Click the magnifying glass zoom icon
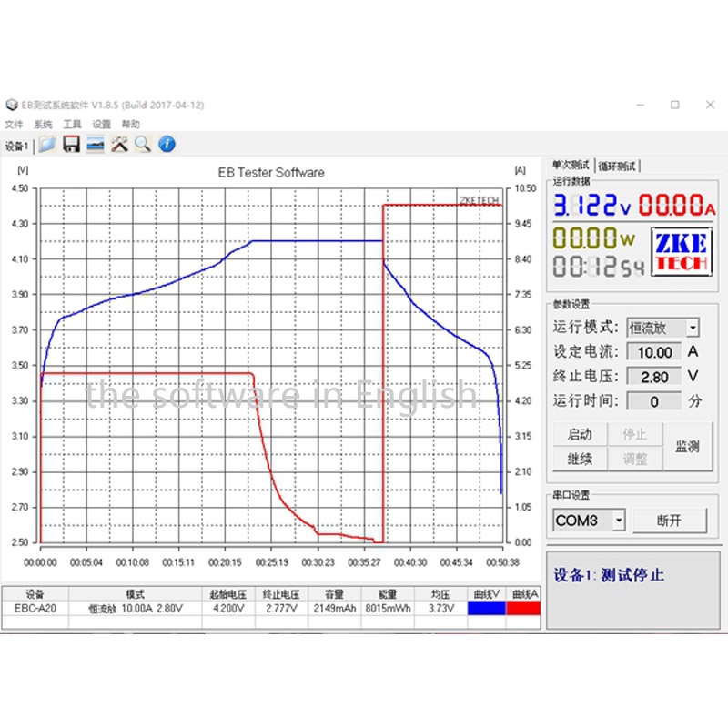 click(143, 144)
